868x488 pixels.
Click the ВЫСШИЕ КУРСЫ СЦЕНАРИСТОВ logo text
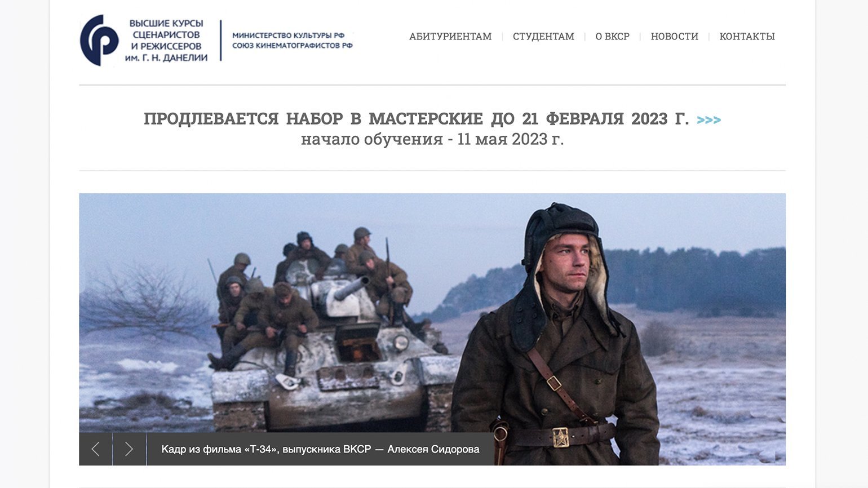[166, 29]
